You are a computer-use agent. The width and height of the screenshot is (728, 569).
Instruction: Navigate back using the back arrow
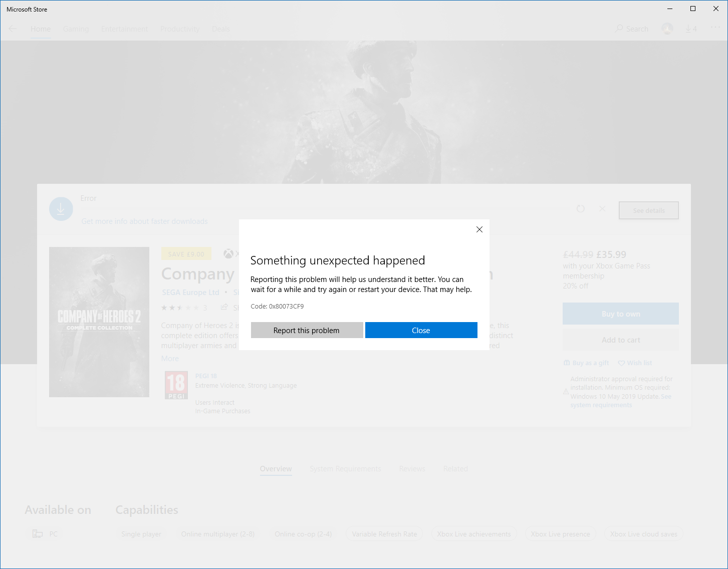tap(12, 29)
